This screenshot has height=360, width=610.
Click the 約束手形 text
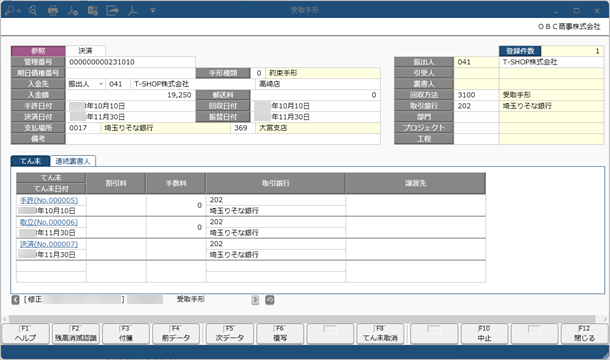[283, 73]
